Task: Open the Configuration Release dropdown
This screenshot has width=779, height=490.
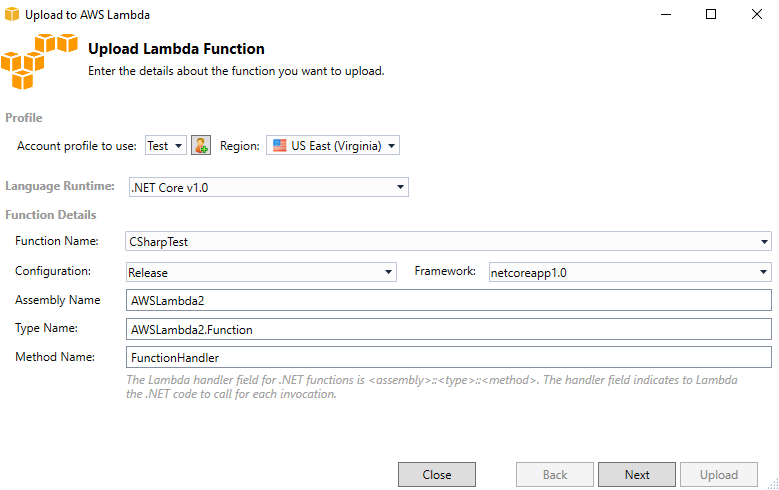Action: pyautogui.click(x=261, y=272)
